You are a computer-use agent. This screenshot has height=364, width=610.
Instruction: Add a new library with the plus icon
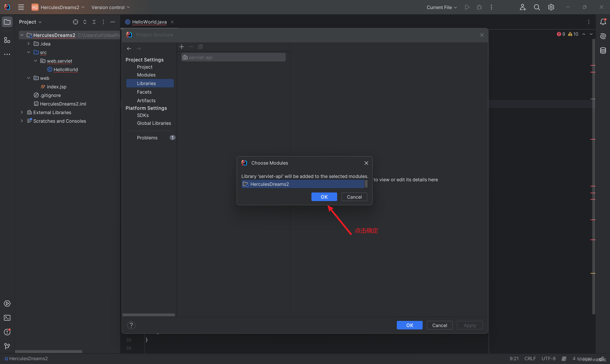click(182, 47)
